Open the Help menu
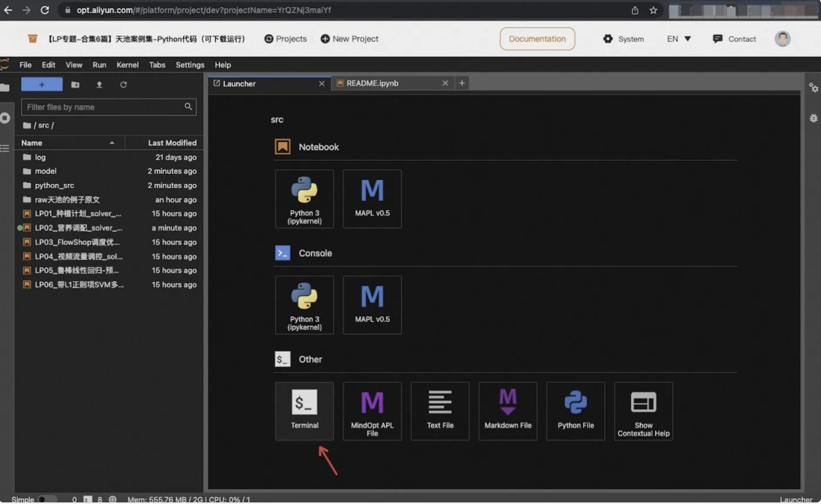821x504 pixels. (x=223, y=65)
